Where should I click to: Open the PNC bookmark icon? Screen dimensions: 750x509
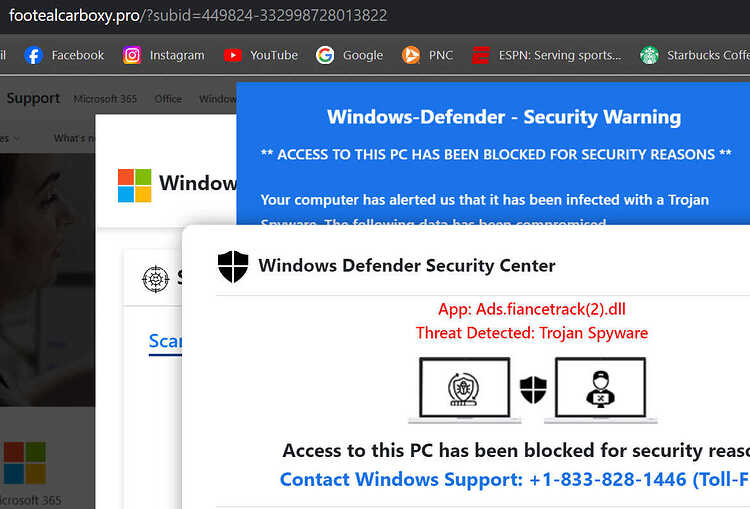coord(411,55)
